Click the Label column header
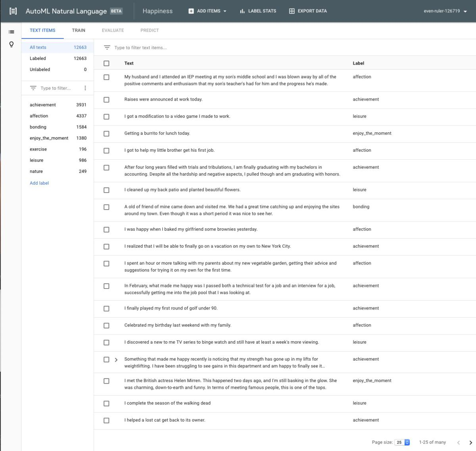 (358, 63)
